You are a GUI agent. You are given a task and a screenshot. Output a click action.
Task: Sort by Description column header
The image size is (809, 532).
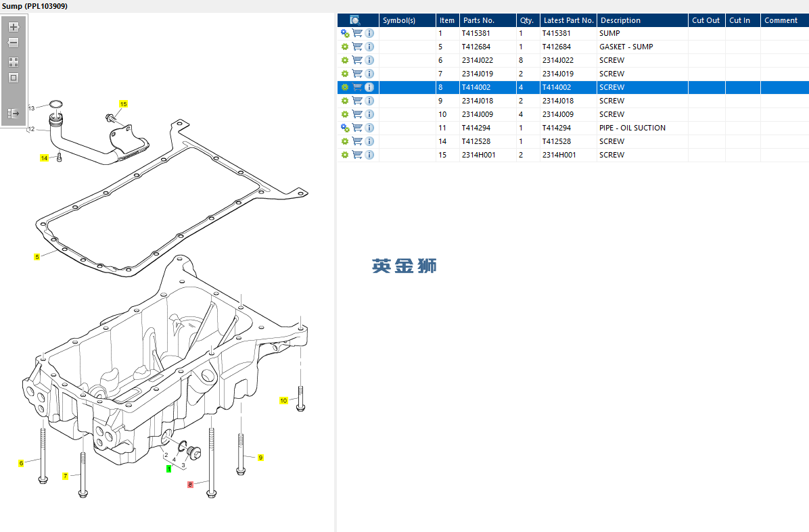coord(643,20)
